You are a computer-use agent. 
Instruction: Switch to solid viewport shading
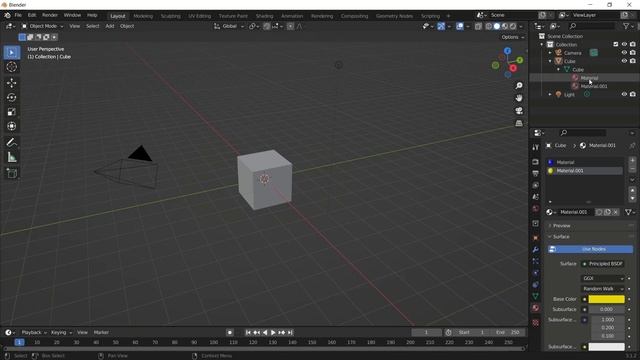point(497,26)
